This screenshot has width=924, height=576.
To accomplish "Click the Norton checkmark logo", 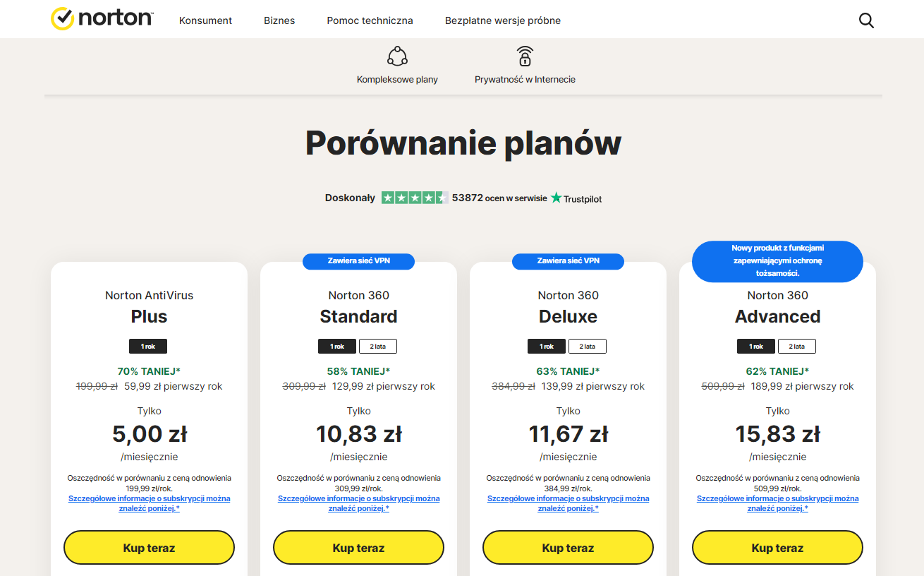I will pos(63,19).
